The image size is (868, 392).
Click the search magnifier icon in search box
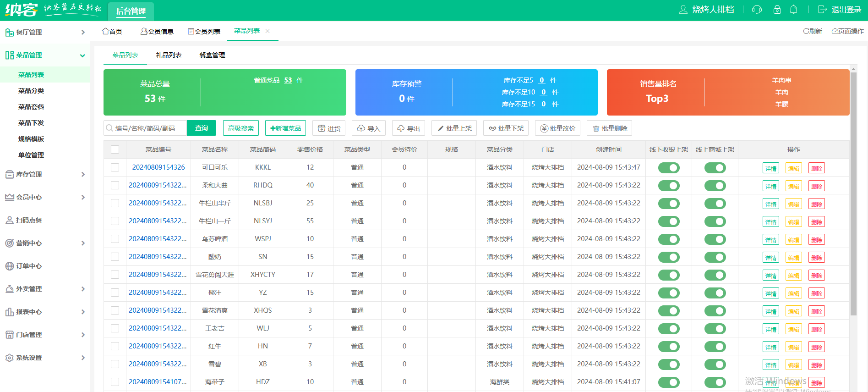click(x=109, y=128)
